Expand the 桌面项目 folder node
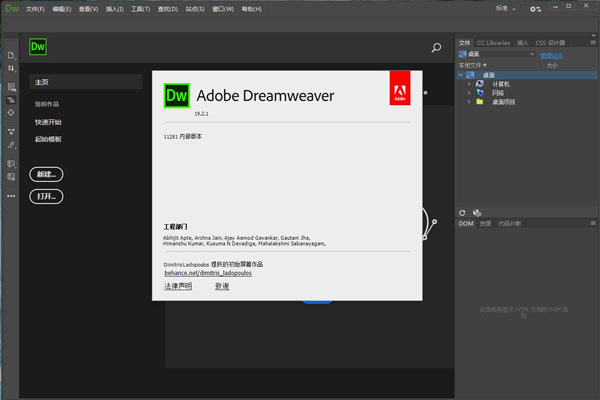This screenshot has width=600, height=400. [x=469, y=102]
